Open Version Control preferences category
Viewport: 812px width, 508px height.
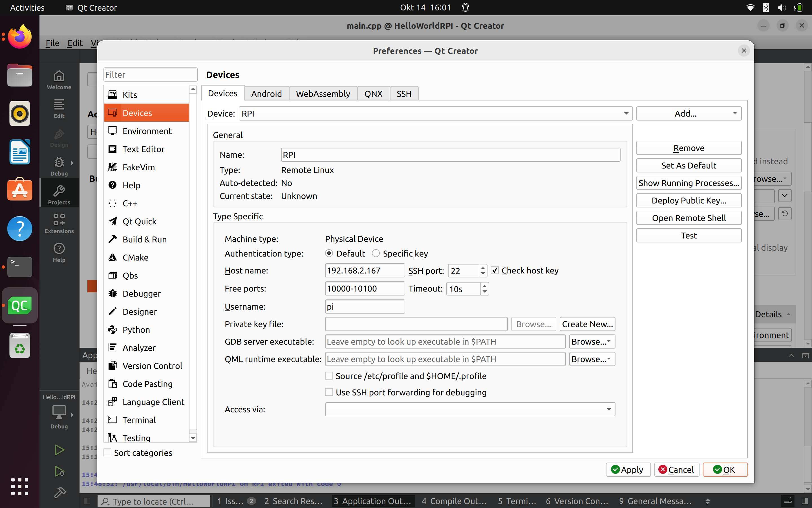147,366
